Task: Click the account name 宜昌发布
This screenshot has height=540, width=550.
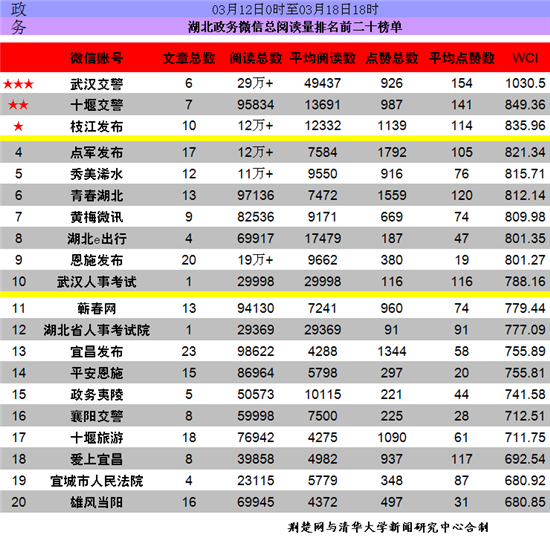Action: 96,352
